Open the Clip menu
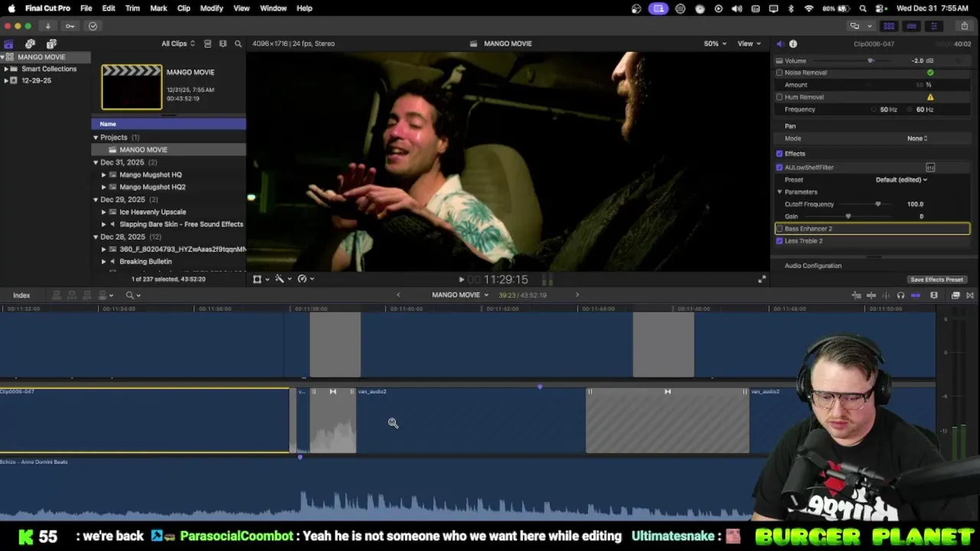980x551 pixels. tap(184, 8)
